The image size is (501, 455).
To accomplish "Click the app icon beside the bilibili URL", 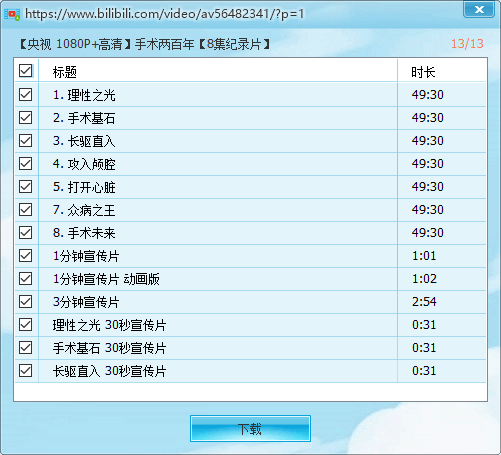I will pos(12,14).
